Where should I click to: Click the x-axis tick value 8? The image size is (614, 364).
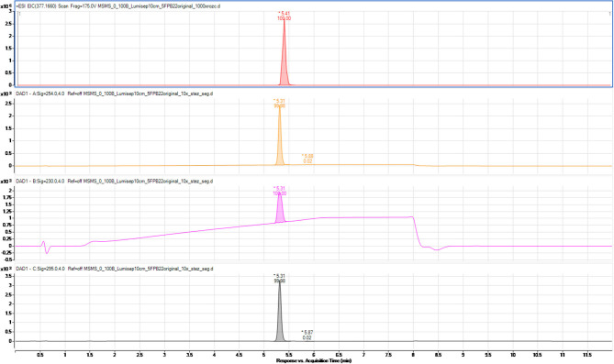[413, 355]
